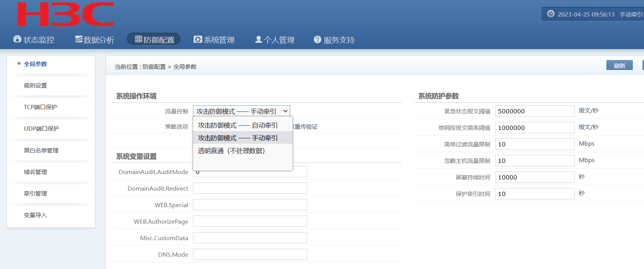644x269 pixels.
Task: Click the 保护牵引时间 input field
Action: pos(535,194)
